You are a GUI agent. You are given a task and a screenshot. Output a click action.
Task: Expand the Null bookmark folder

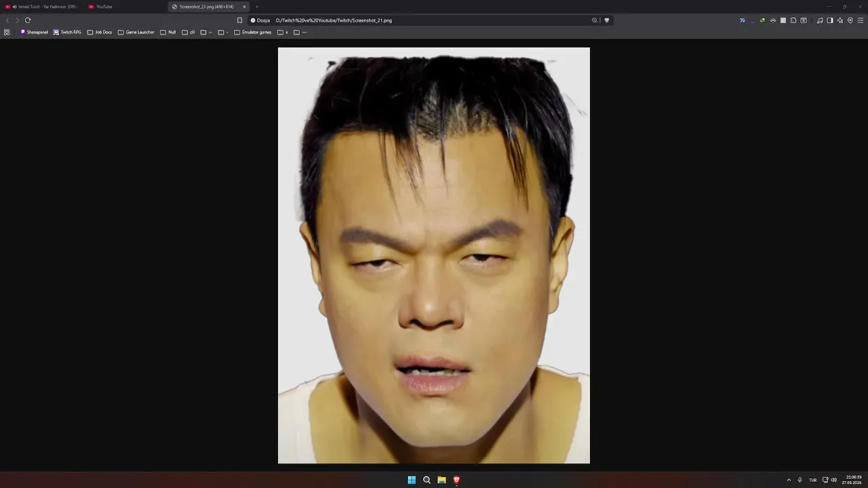pyautogui.click(x=168, y=32)
